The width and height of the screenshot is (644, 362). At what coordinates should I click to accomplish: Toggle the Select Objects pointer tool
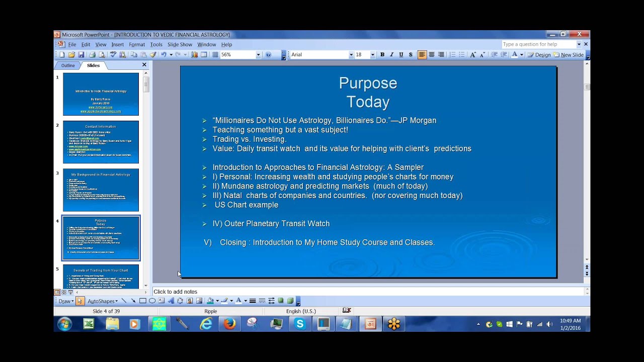tap(80, 301)
